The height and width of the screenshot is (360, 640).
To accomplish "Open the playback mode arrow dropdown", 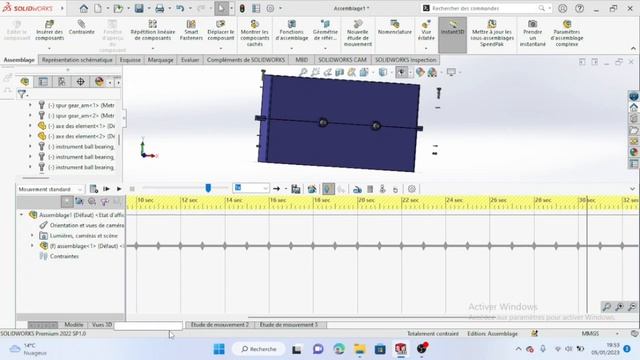I will 285,189.
